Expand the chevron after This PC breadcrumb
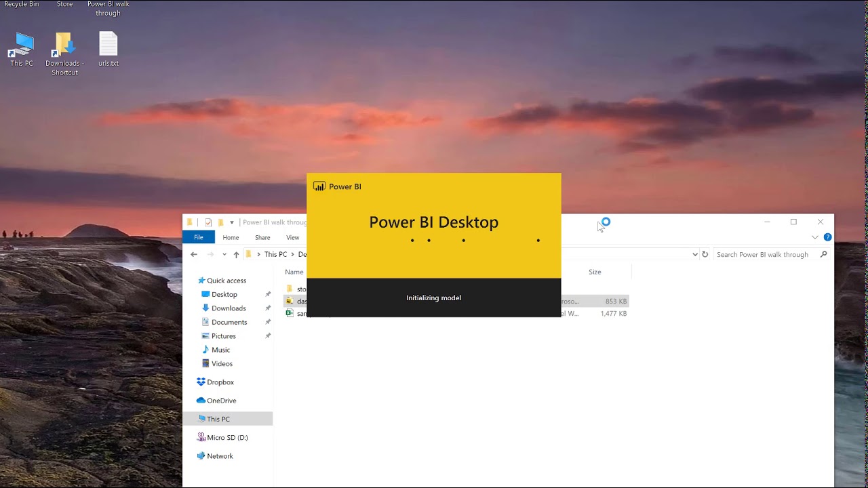 pos(293,254)
